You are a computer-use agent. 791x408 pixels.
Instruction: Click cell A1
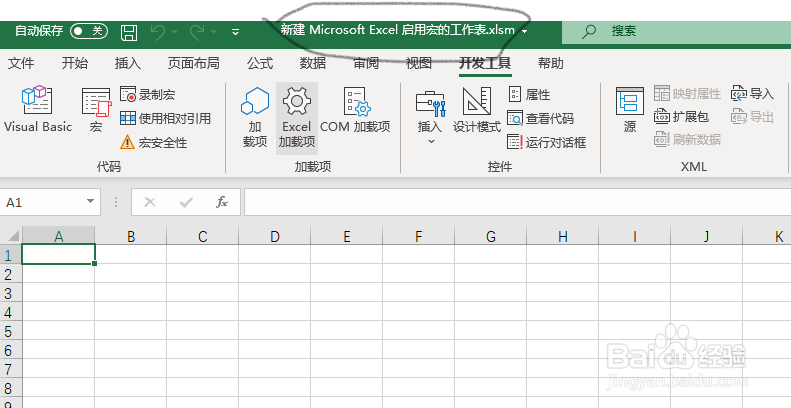point(59,254)
